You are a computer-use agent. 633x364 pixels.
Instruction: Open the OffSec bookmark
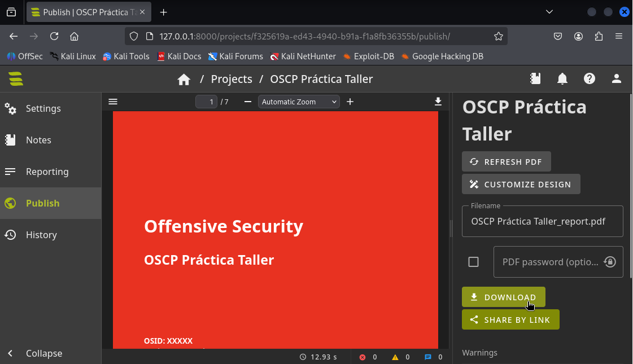[x=25, y=56]
